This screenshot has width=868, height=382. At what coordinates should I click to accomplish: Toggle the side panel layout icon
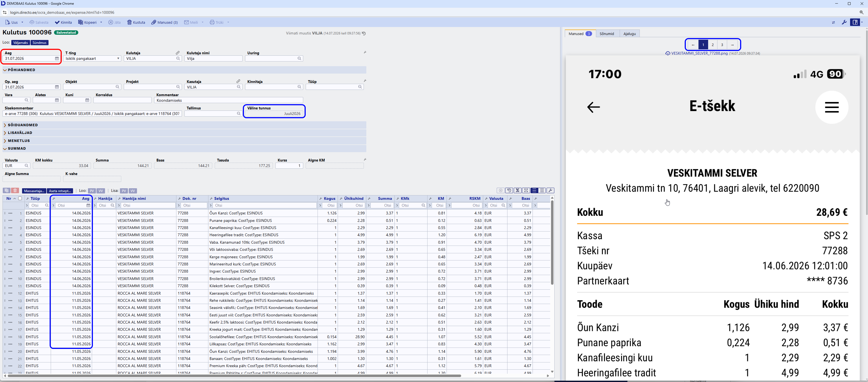(855, 23)
